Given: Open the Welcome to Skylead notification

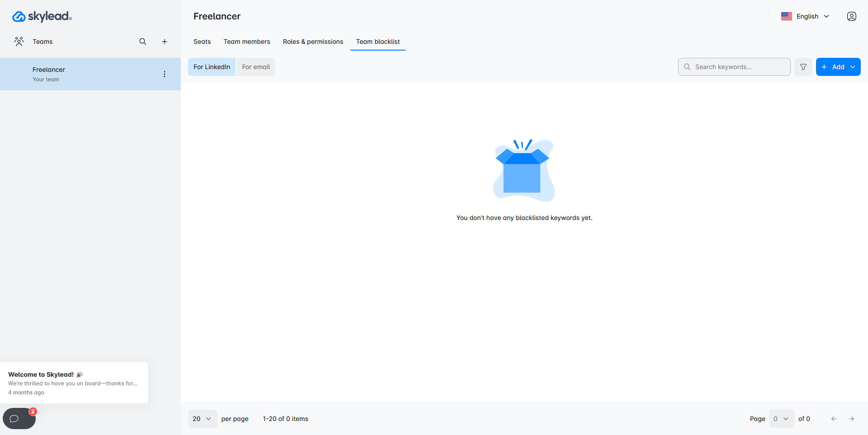Looking at the screenshot, I should pyautogui.click(x=74, y=383).
